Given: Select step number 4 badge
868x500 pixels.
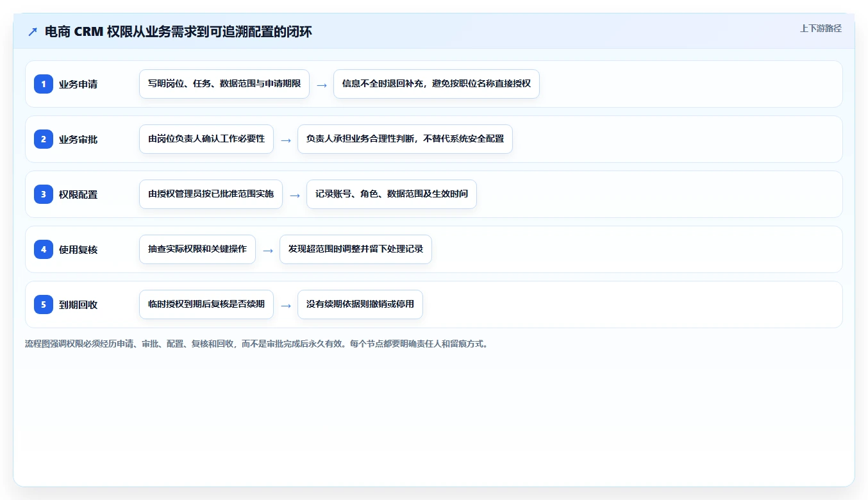Looking at the screenshot, I should tap(44, 249).
